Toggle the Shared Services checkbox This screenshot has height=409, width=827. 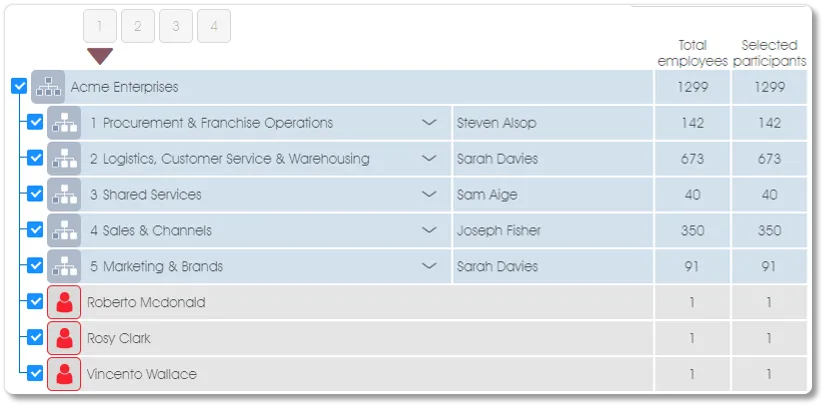pos(35,195)
